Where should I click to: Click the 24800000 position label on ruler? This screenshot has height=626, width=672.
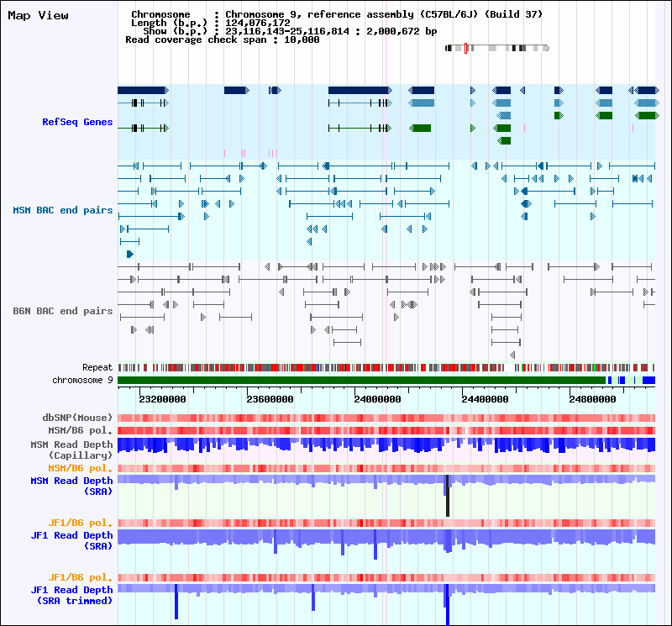click(593, 399)
